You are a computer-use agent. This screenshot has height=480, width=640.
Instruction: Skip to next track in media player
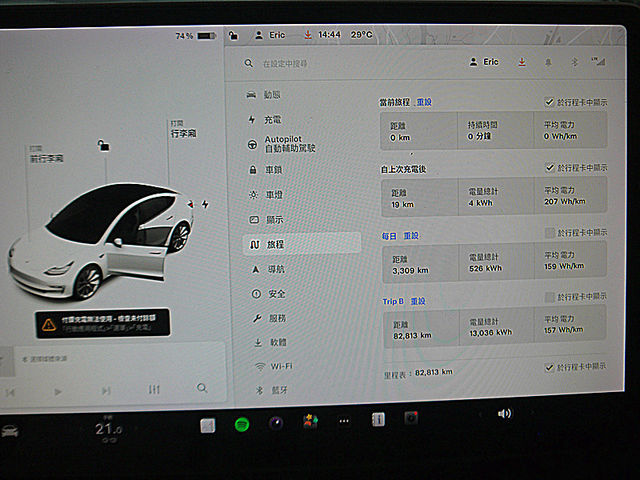(106, 391)
